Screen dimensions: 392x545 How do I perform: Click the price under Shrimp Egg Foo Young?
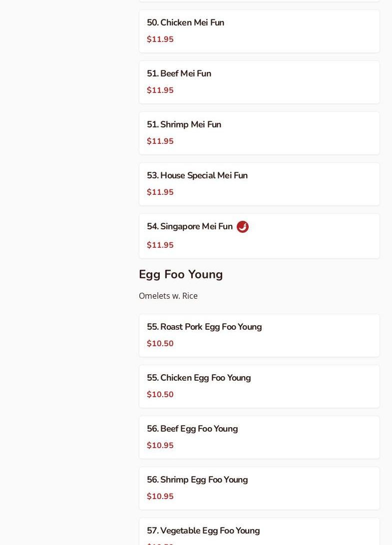(x=160, y=497)
